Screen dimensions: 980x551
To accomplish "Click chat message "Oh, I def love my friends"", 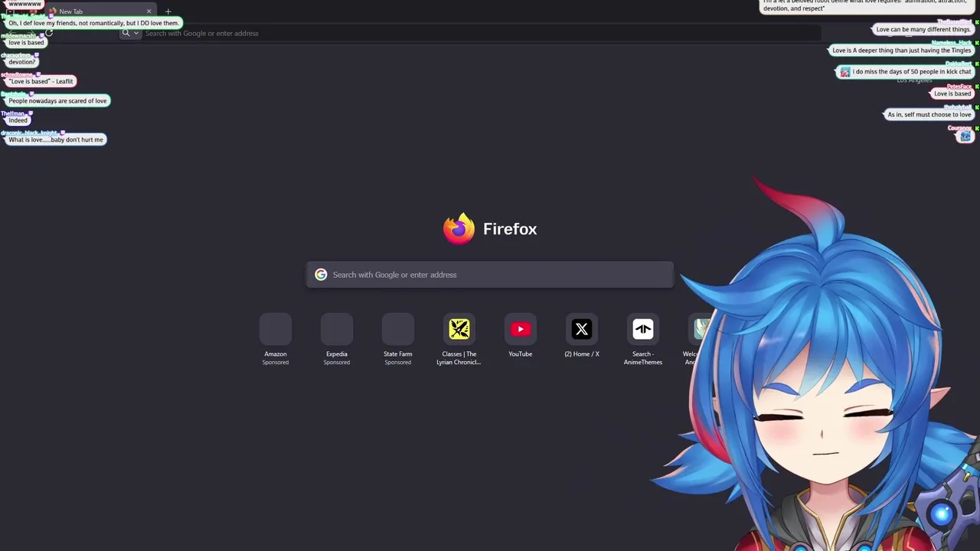I will 93,23.
